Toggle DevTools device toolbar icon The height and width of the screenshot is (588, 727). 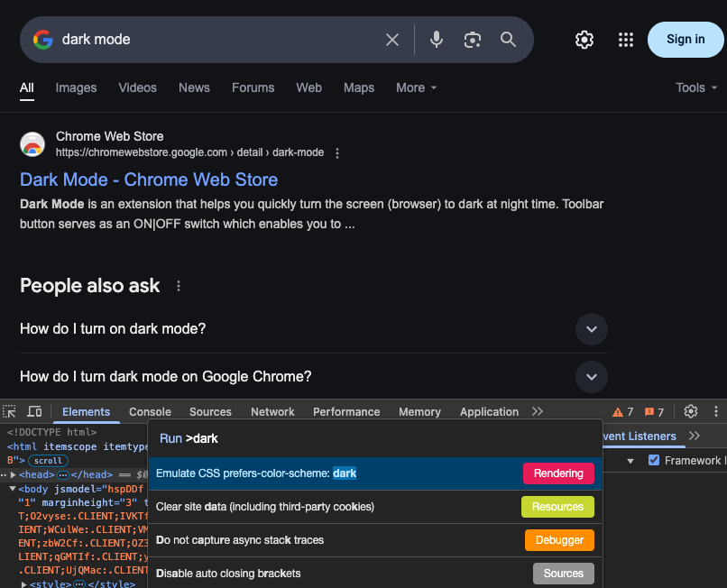pos(34,411)
